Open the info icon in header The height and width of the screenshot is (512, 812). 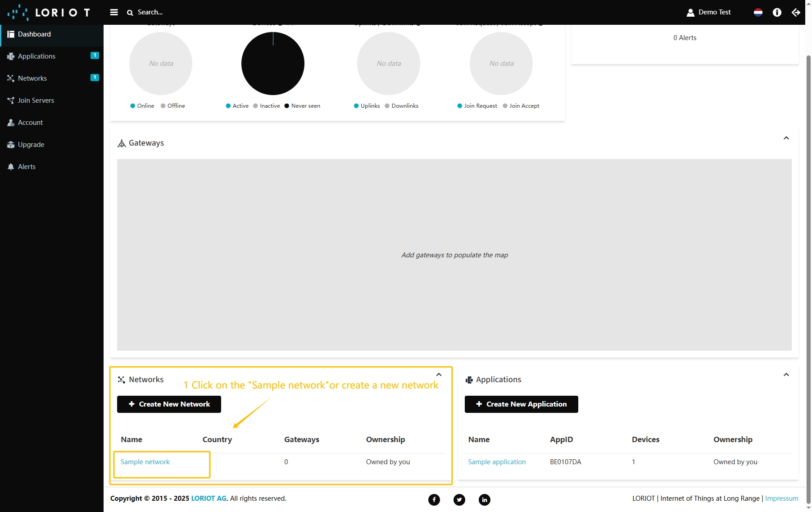click(x=777, y=12)
